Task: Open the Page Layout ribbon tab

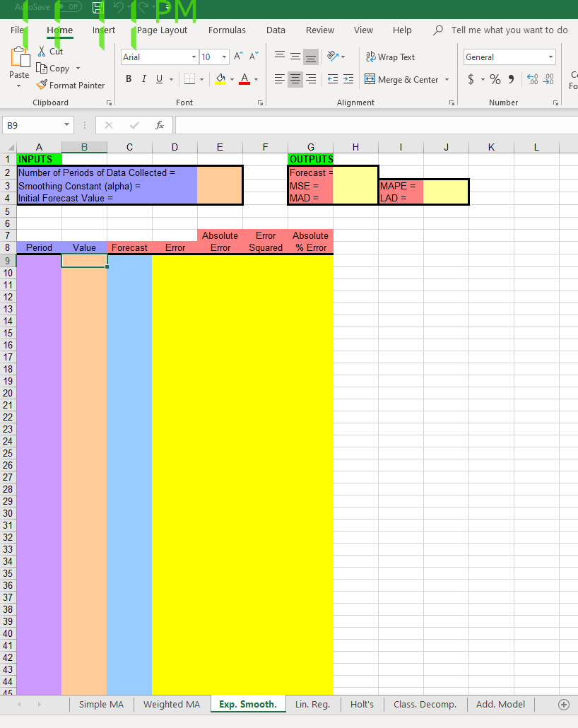Action: pyautogui.click(x=162, y=30)
